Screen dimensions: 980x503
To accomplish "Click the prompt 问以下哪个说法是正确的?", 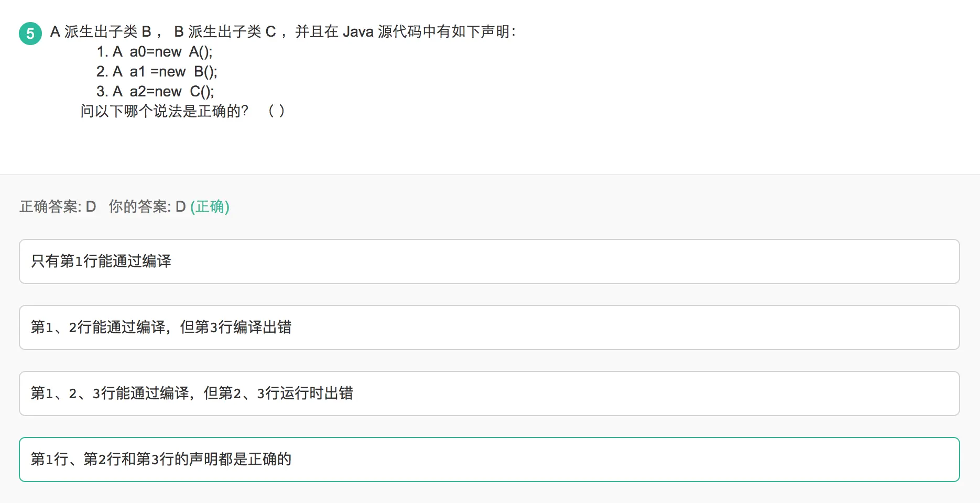I will [164, 111].
